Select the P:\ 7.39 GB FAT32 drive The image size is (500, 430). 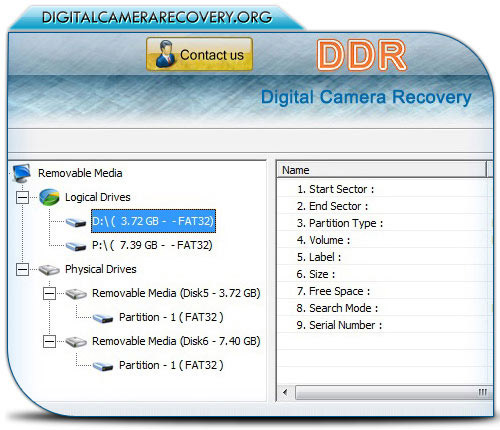coord(152,245)
